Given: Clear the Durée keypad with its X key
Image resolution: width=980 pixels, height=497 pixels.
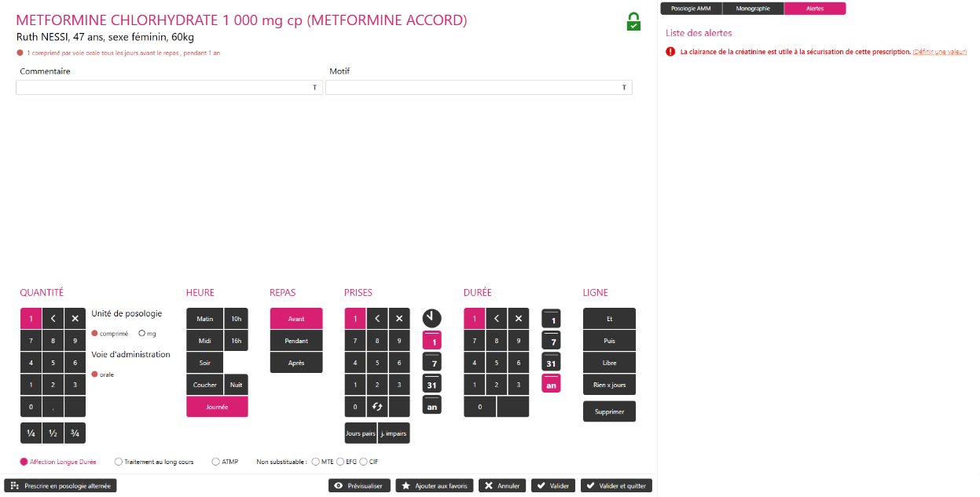Looking at the screenshot, I should click(518, 319).
